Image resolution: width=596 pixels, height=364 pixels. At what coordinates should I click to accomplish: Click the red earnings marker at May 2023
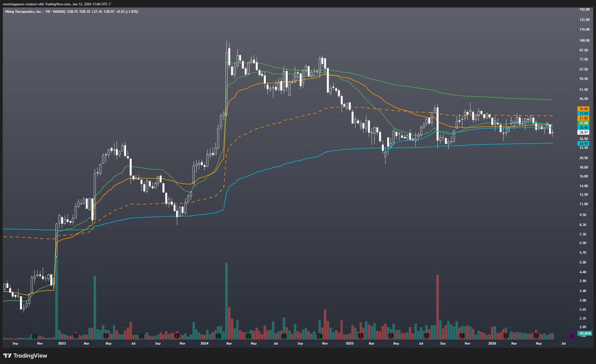click(x=105, y=336)
